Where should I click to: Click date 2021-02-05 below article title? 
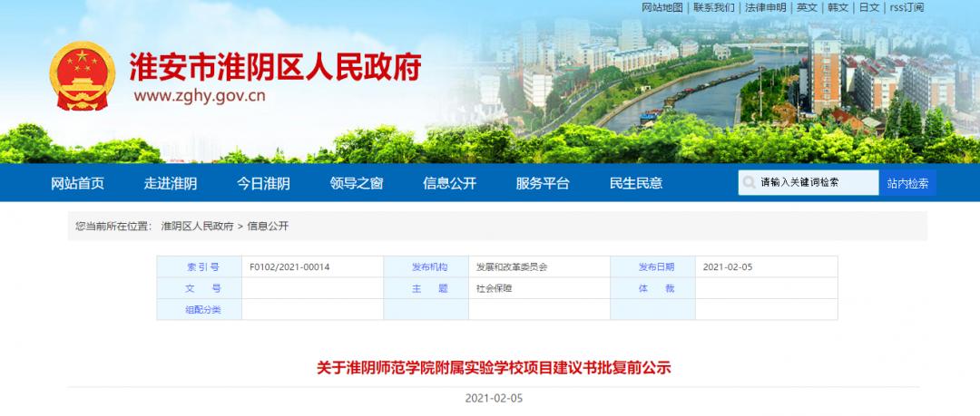494,399
